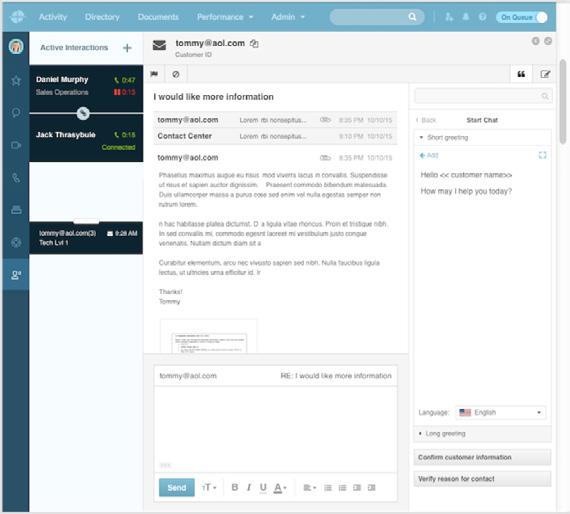Toggle italic formatting in reply editor
This screenshot has width=570, height=514.
(249, 487)
